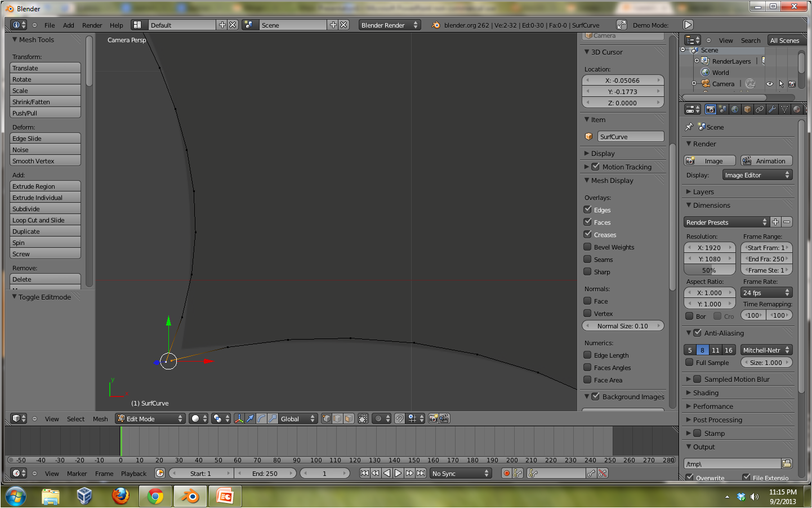Click the Demo Mode play icon

[x=688, y=25]
